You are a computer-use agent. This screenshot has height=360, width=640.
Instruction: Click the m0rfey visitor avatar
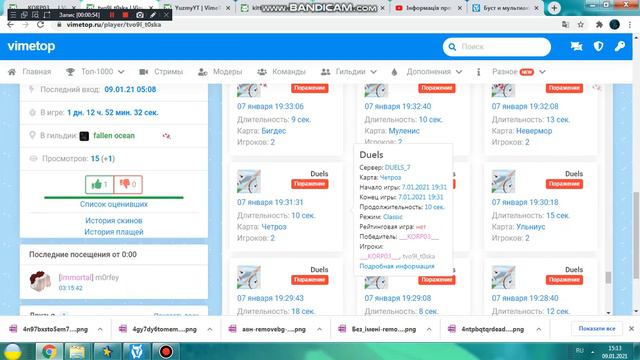click(40, 281)
